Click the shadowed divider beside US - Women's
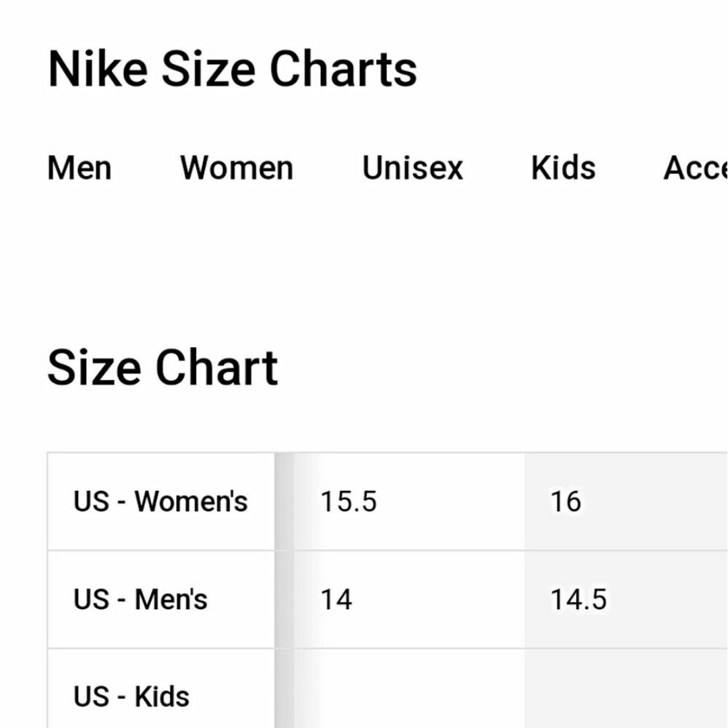The width and height of the screenshot is (728, 728). tap(284, 502)
